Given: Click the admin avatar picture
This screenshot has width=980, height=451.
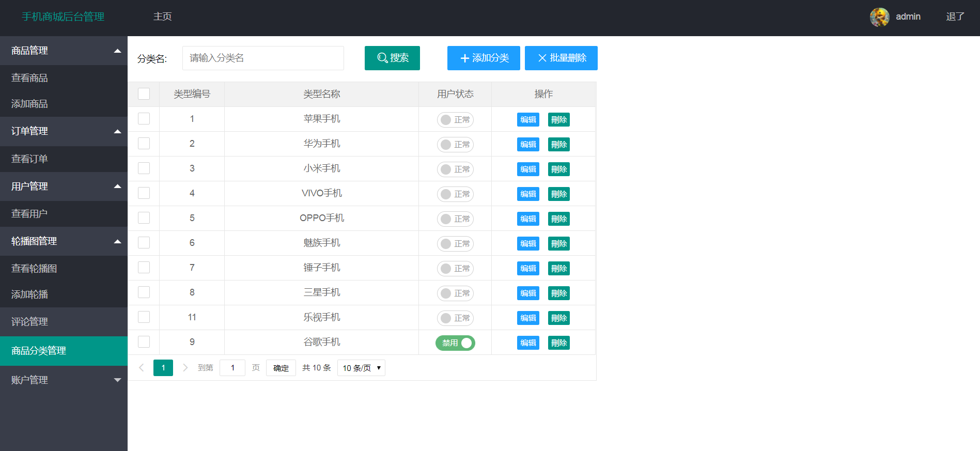Looking at the screenshot, I should tap(879, 17).
